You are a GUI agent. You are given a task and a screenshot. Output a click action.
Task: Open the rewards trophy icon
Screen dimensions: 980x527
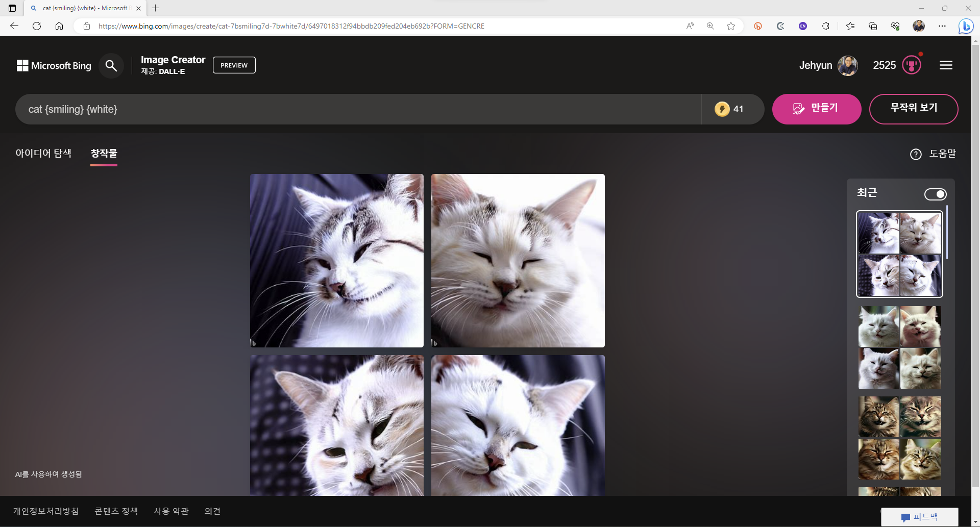coord(912,65)
